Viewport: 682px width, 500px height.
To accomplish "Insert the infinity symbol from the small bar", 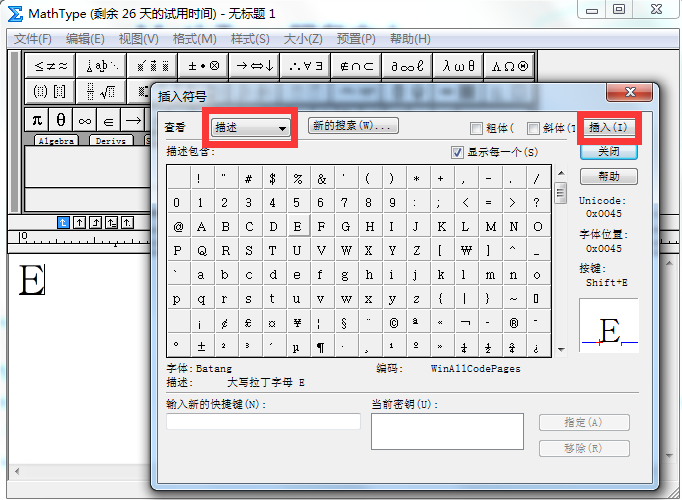I will pos(85,120).
